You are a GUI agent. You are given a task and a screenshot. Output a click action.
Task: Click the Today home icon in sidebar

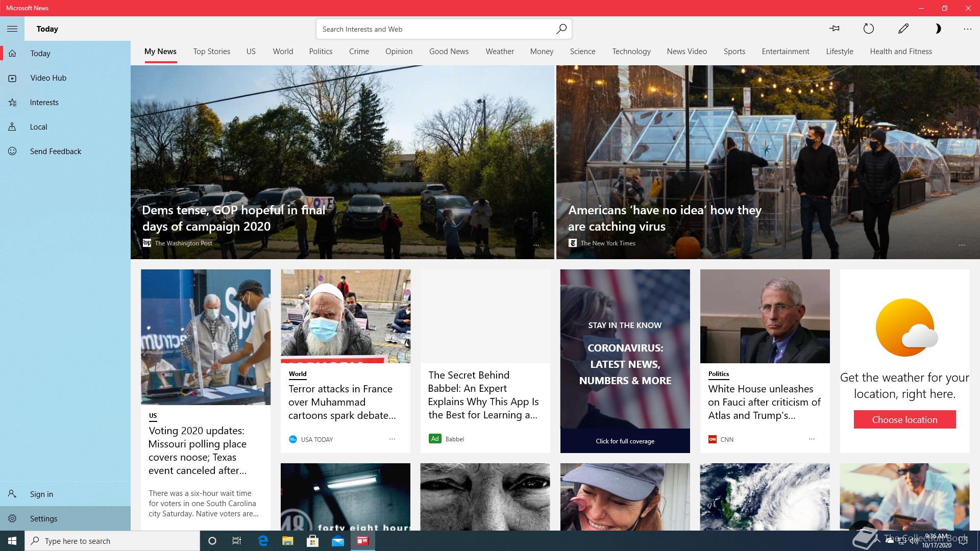[x=12, y=53]
